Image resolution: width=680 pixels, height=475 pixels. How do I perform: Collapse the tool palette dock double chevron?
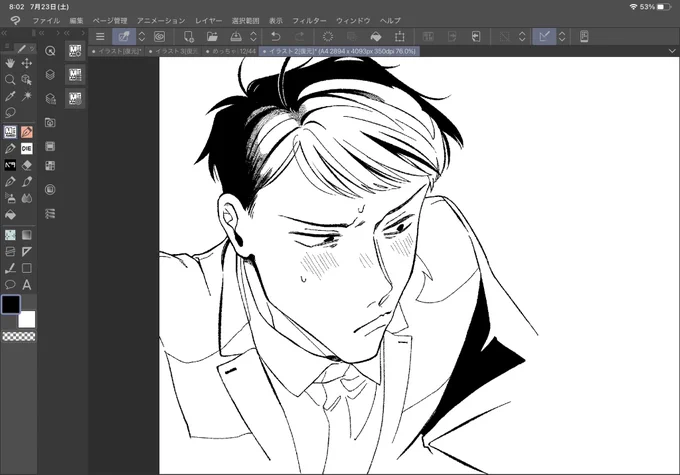4,33
